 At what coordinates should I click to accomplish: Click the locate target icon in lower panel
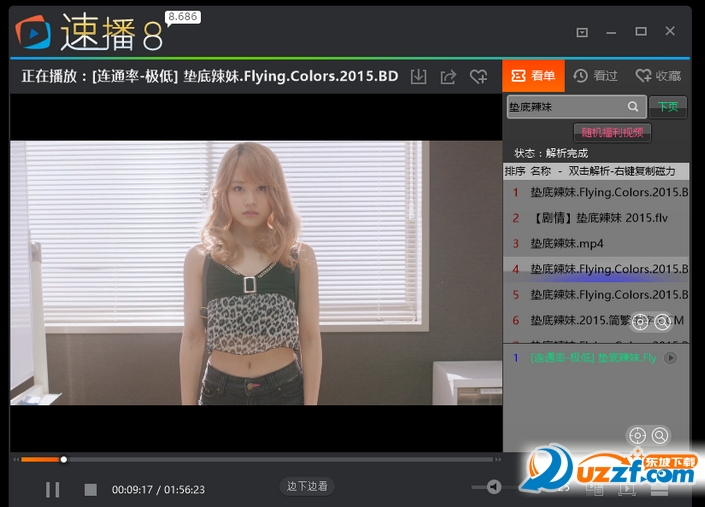[x=638, y=436]
